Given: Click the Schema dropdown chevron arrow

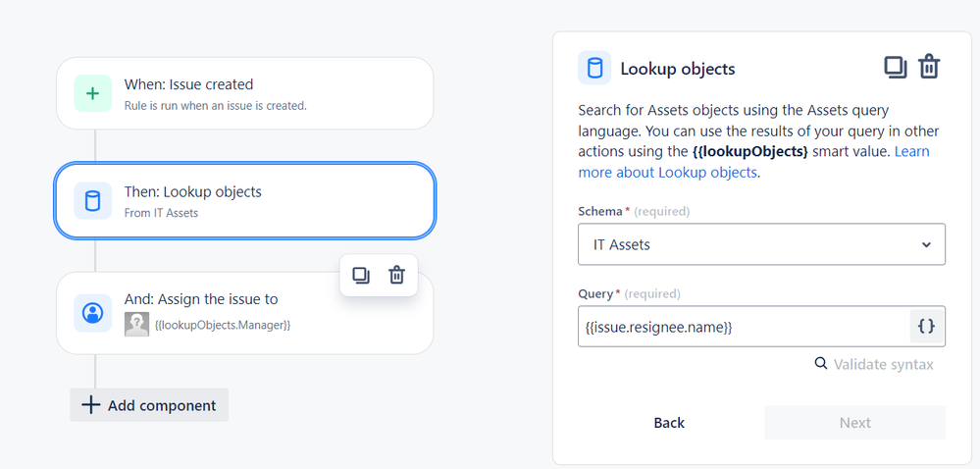Looking at the screenshot, I should pos(926,244).
